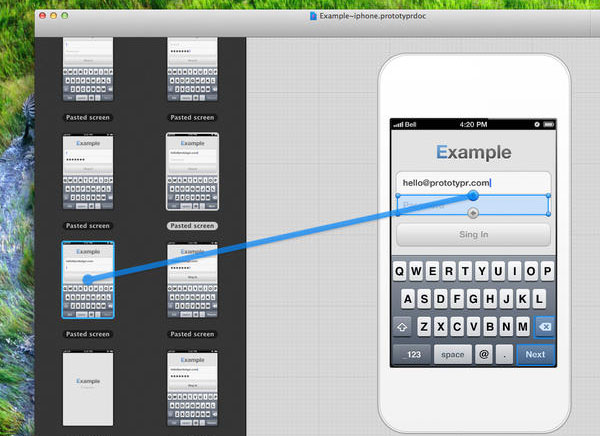The height and width of the screenshot is (436, 600).
Task: Tap the S key
Action: 424,299
